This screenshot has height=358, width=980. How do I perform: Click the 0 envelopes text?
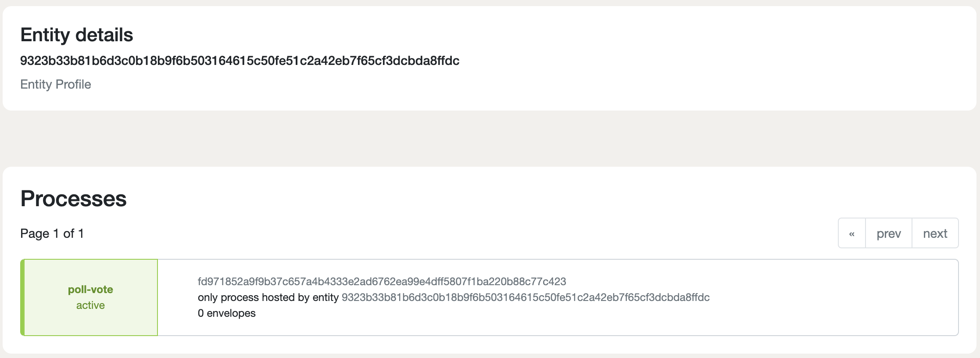coord(227,313)
